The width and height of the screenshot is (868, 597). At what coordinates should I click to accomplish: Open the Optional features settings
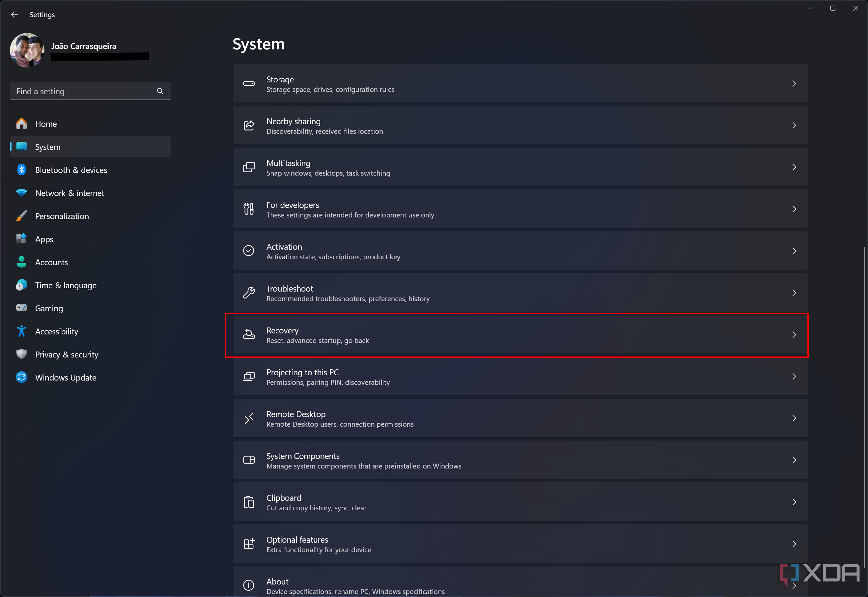tap(520, 544)
